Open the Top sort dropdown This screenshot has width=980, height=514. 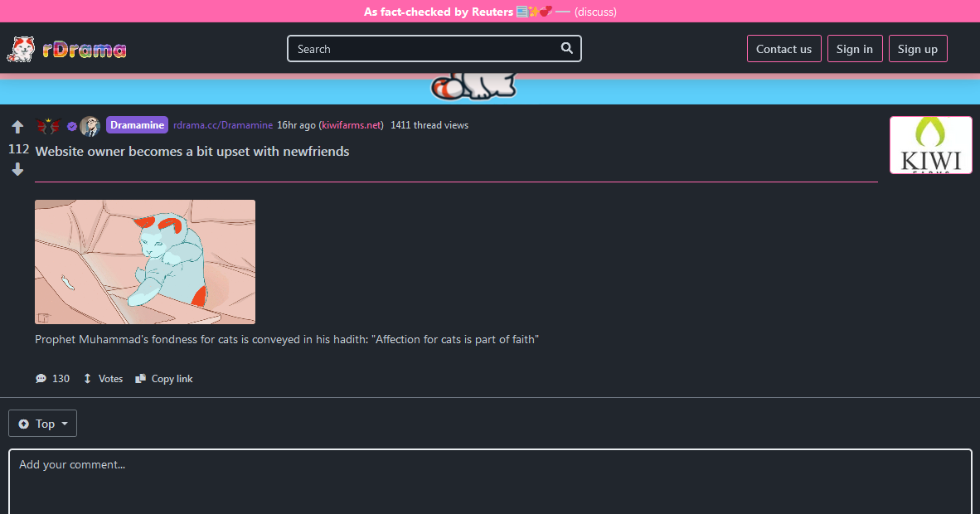click(42, 424)
